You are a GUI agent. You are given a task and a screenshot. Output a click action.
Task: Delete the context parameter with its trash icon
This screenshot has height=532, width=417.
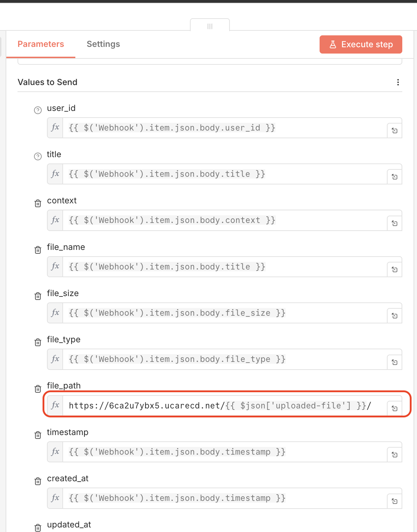tap(37, 203)
